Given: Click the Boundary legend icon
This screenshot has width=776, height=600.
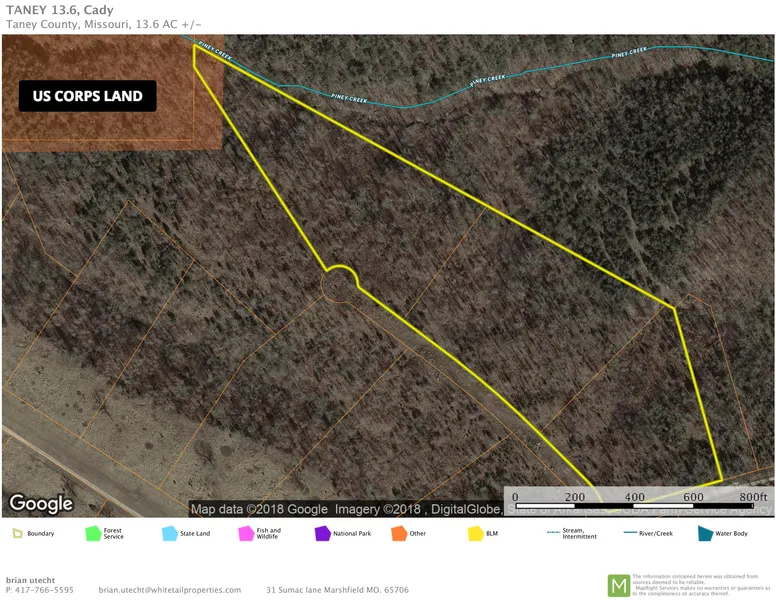Looking at the screenshot, I should click(16, 534).
